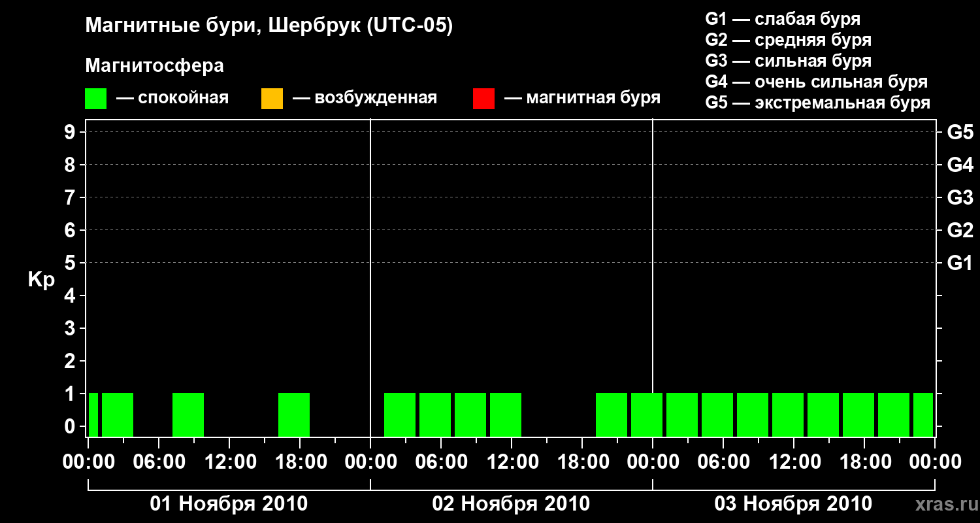Click the 03 Ноября 2010 date label

point(793,504)
